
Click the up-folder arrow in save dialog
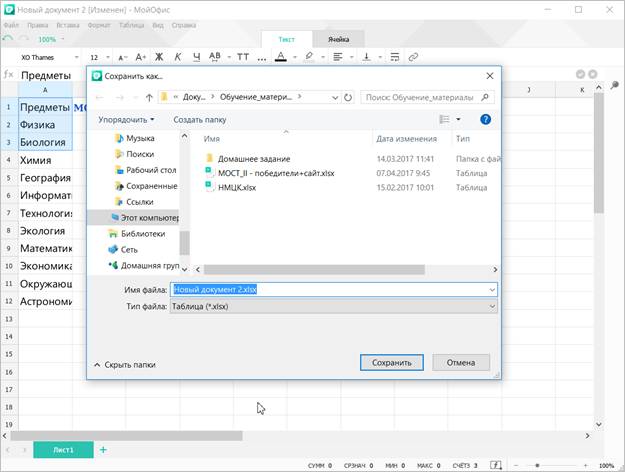click(149, 98)
